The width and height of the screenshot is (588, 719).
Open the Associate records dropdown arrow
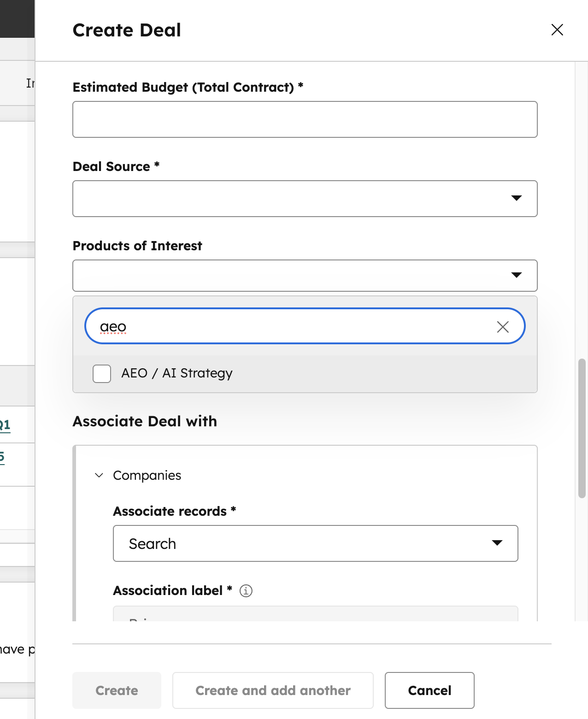coord(497,543)
